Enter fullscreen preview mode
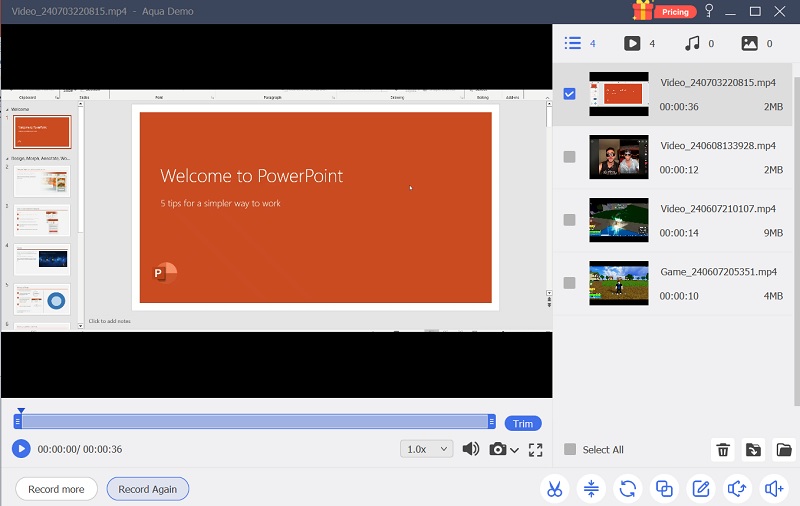This screenshot has width=800, height=506. (x=535, y=449)
